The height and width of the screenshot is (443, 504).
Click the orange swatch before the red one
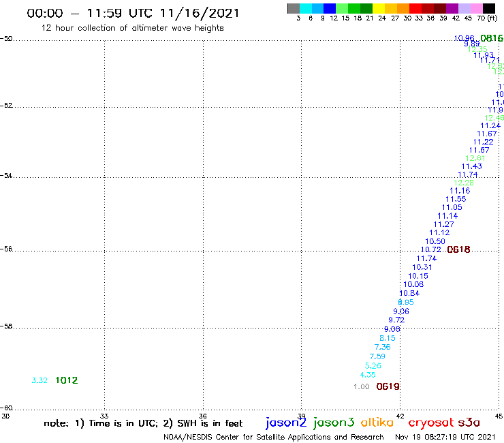point(403,8)
